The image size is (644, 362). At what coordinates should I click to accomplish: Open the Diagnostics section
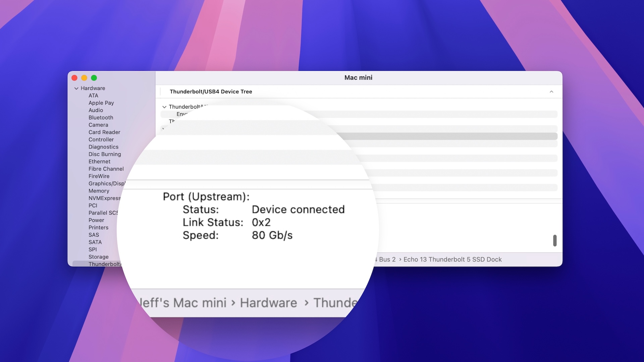tap(103, 147)
